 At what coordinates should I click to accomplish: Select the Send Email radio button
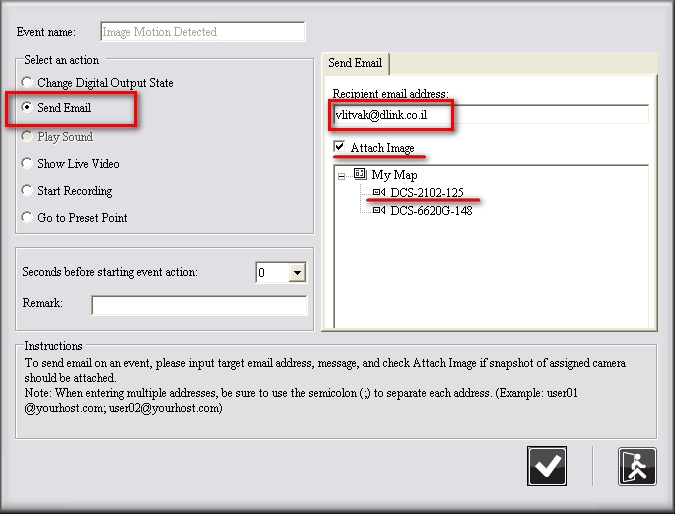tap(27, 108)
